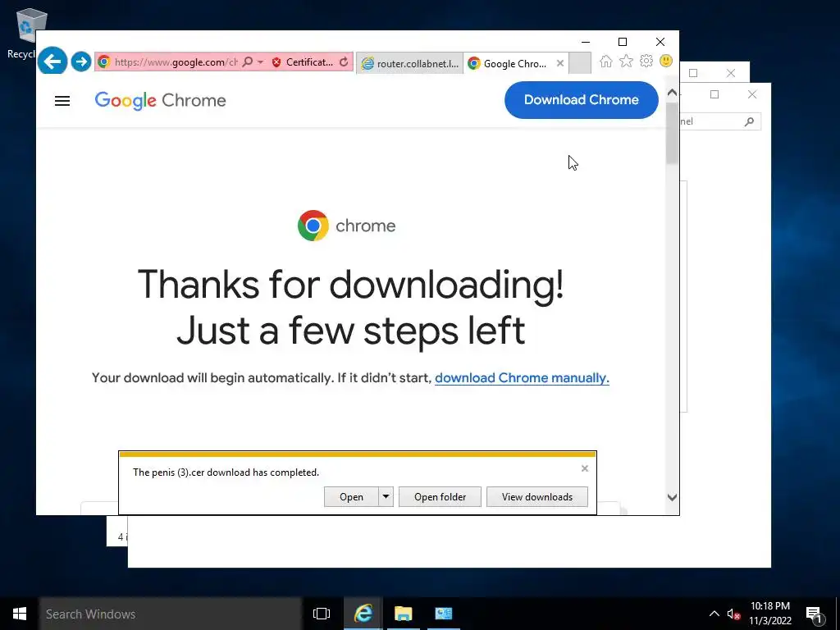Open the hamburger menu on Chrome page

click(62, 101)
